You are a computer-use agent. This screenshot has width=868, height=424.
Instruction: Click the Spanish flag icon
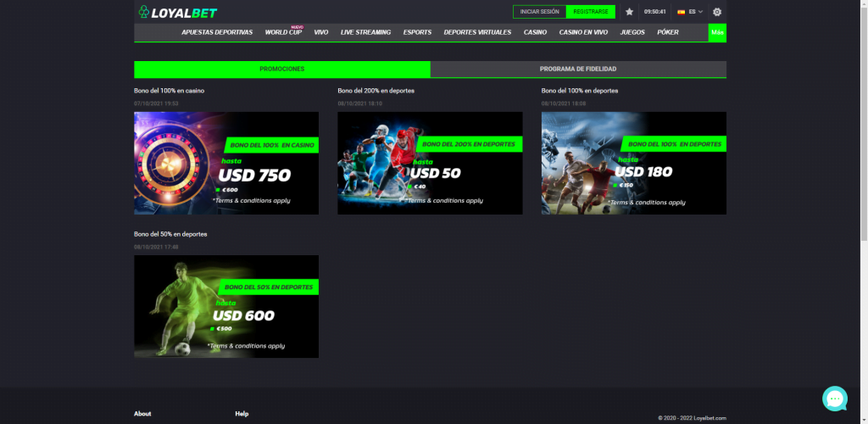point(681,12)
